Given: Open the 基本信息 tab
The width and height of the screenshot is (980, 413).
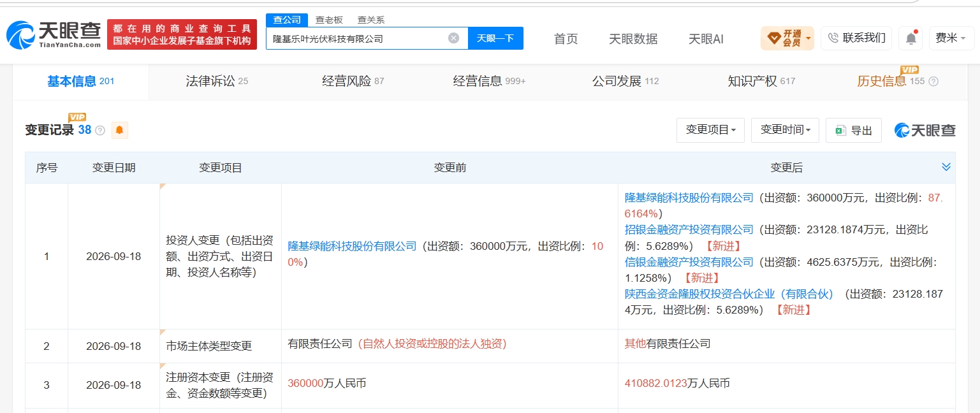Looking at the screenshot, I should (x=80, y=82).
